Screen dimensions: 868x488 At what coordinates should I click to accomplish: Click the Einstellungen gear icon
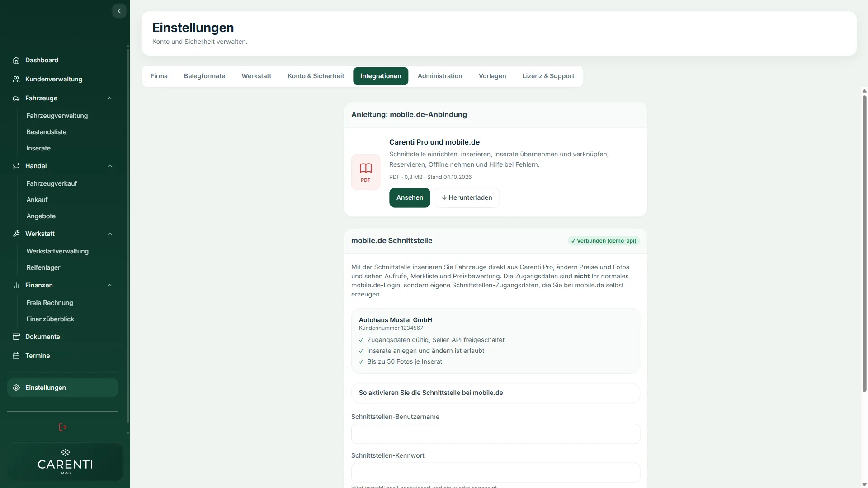pyautogui.click(x=16, y=388)
